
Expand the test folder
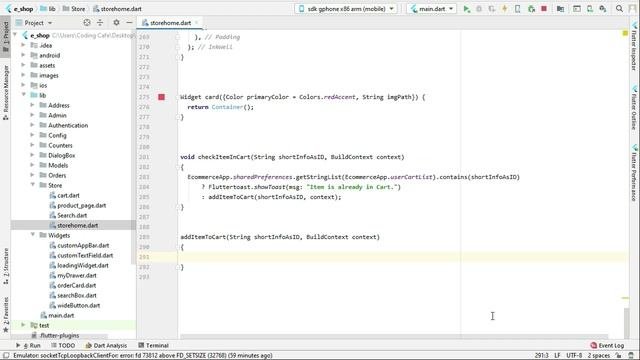(x=23, y=325)
